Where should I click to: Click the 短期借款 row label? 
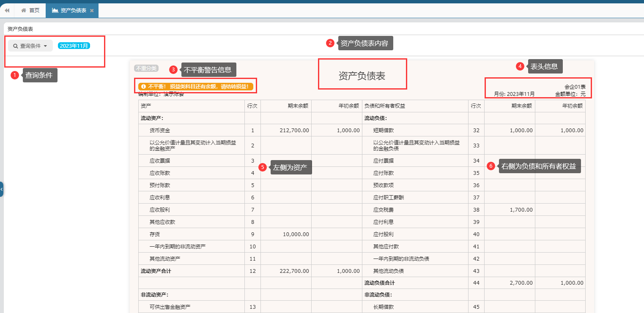pyautogui.click(x=384, y=131)
